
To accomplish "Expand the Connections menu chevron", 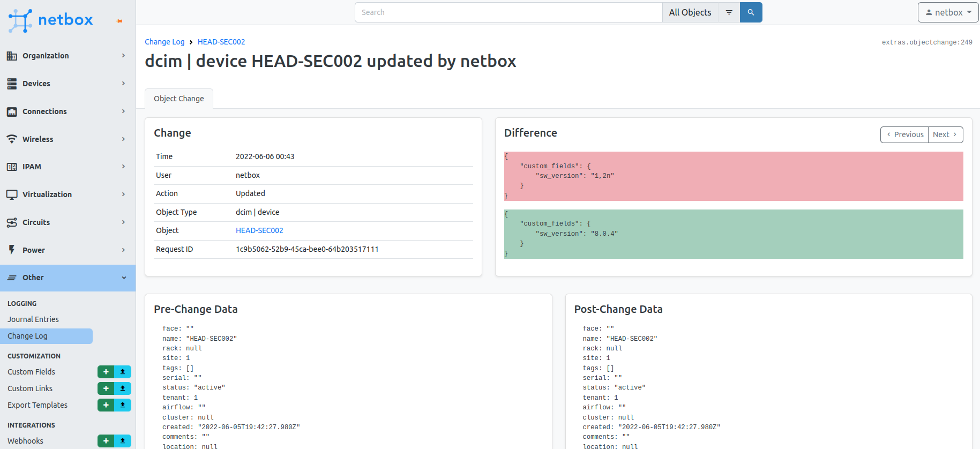I will [x=123, y=111].
